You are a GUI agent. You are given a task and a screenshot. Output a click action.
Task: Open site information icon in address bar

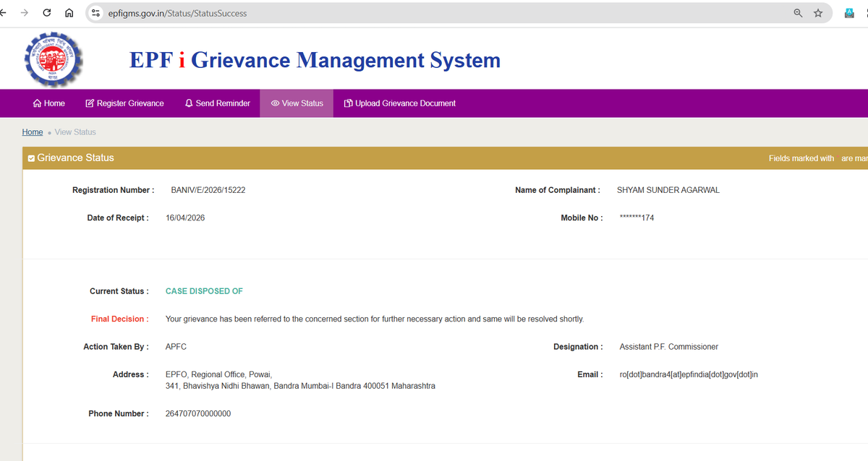pos(95,13)
